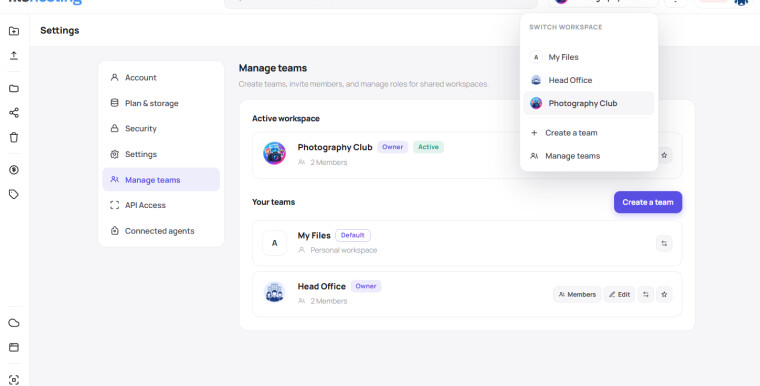Select Settings in the settings side menu

(x=161, y=154)
